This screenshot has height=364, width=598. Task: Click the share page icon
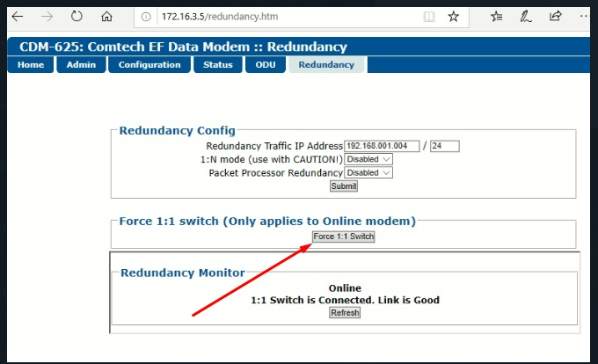pos(555,16)
